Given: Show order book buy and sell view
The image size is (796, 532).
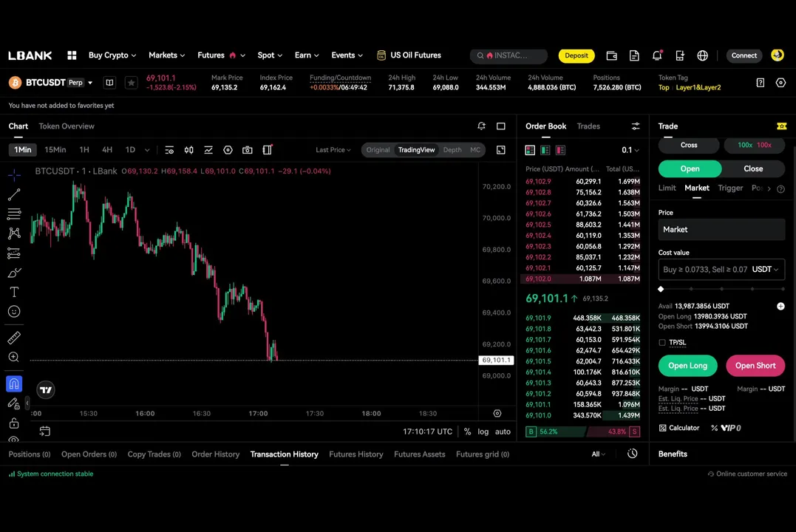Looking at the screenshot, I should 530,150.
